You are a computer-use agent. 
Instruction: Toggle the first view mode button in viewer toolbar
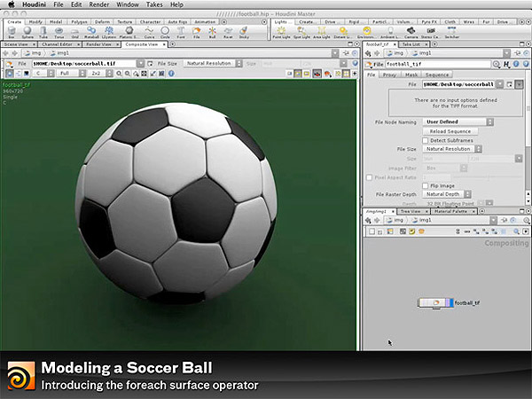tap(10, 74)
